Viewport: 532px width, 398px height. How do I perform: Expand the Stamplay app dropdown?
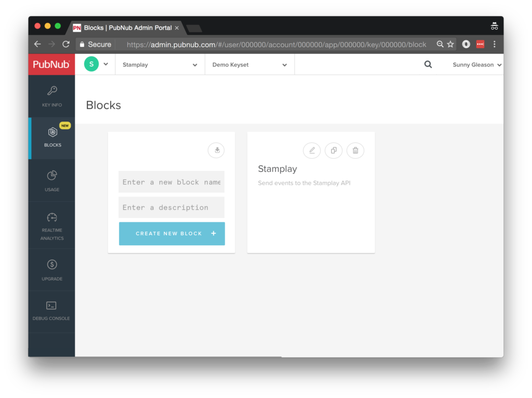pyautogui.click(x=159, y=64)
